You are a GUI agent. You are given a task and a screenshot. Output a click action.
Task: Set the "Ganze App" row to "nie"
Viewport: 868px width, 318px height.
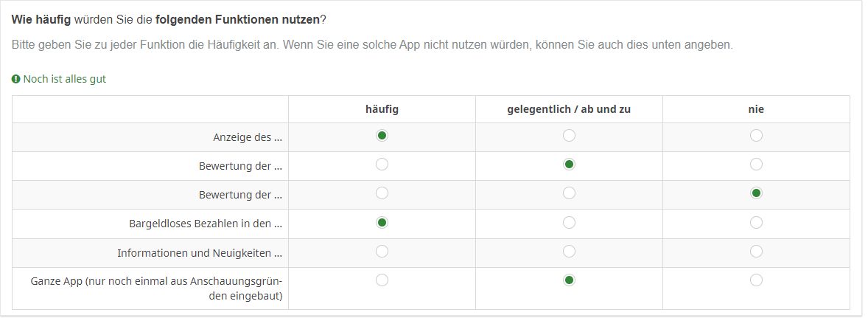[756, 280]
